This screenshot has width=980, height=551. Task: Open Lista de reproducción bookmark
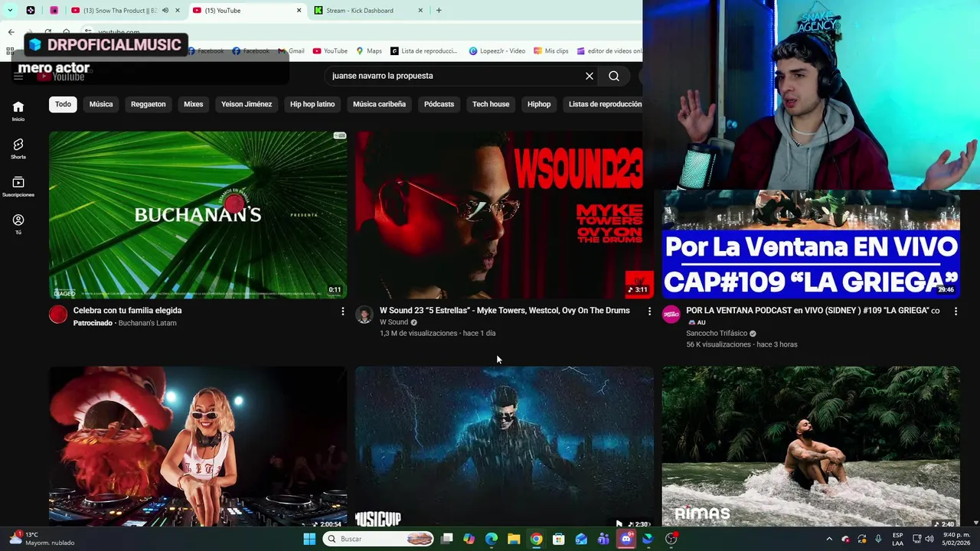423,51
